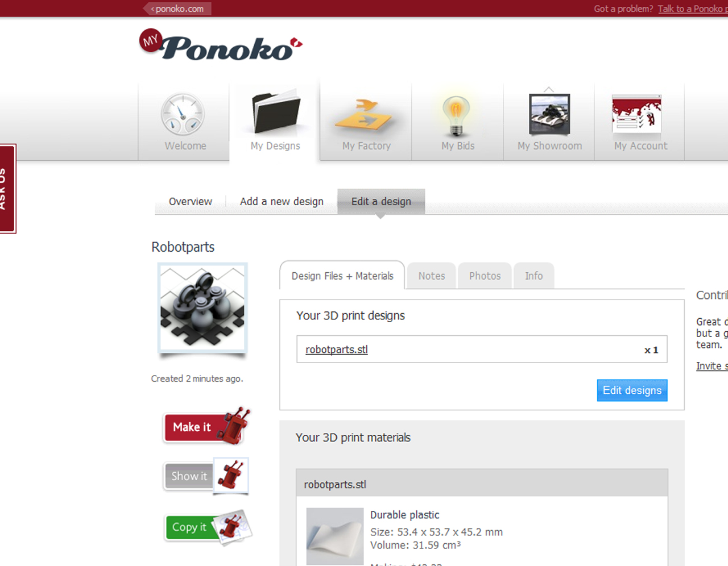The image size is (728, 566).
Task: Click Talk to a Ponoko link
Action: tap(693, 9)
